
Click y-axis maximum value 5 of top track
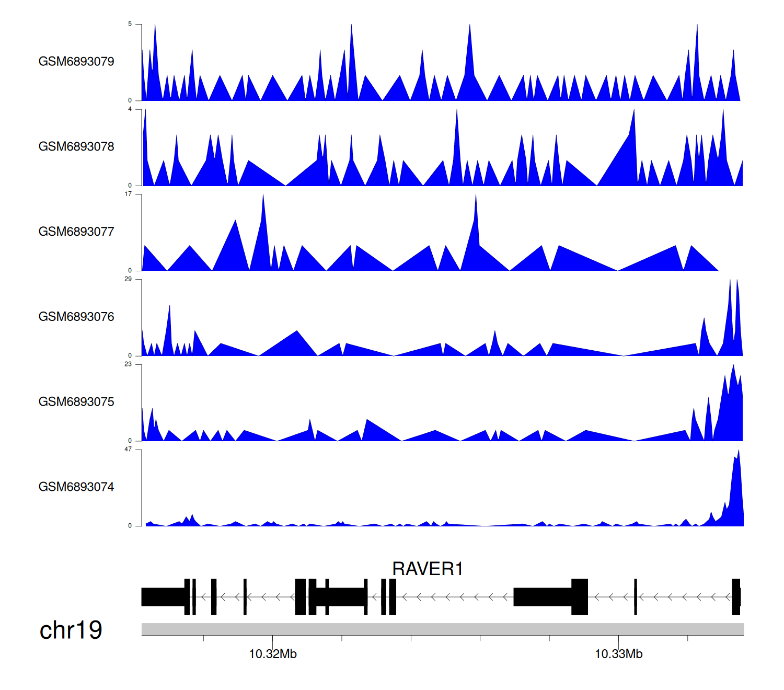(130, 24)
